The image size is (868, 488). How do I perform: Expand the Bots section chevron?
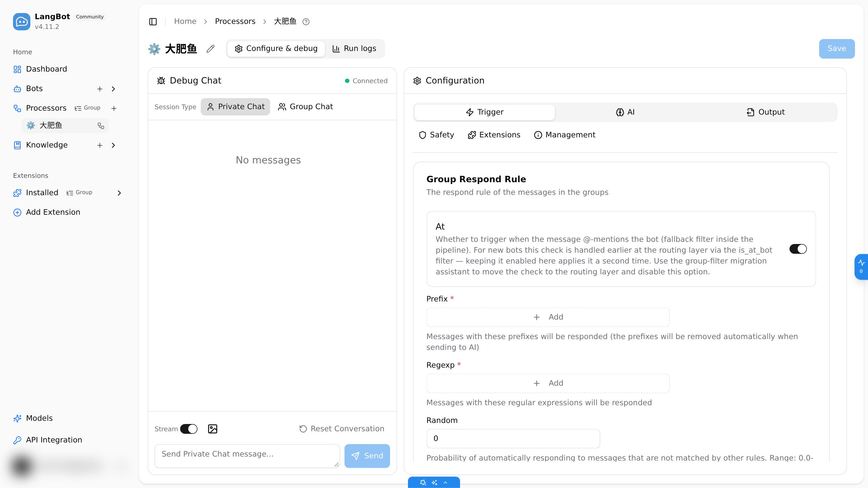tap(113, 89)
